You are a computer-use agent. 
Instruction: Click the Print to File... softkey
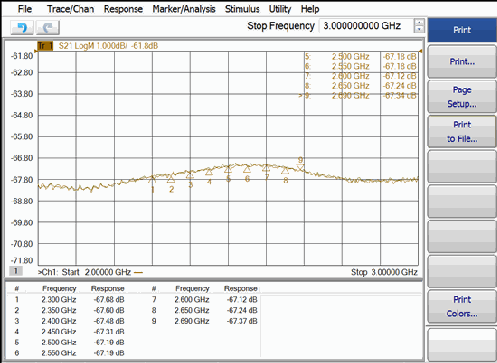point(462,132)
